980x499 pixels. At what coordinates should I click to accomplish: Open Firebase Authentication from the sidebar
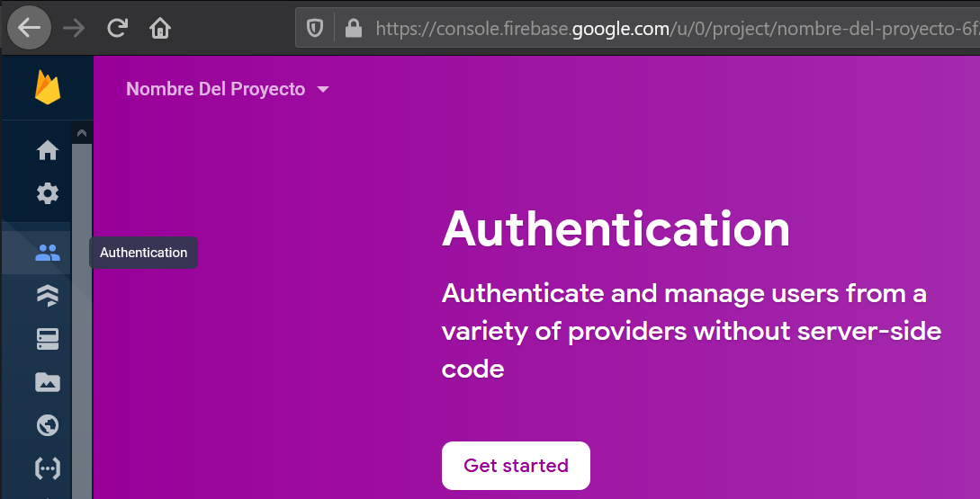[47, 253]
